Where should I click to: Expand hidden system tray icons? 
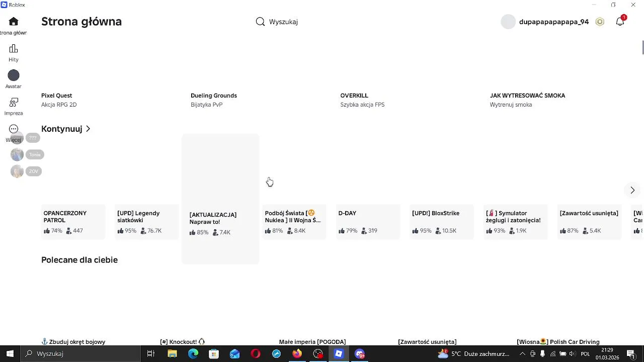[x=522, y=354]
